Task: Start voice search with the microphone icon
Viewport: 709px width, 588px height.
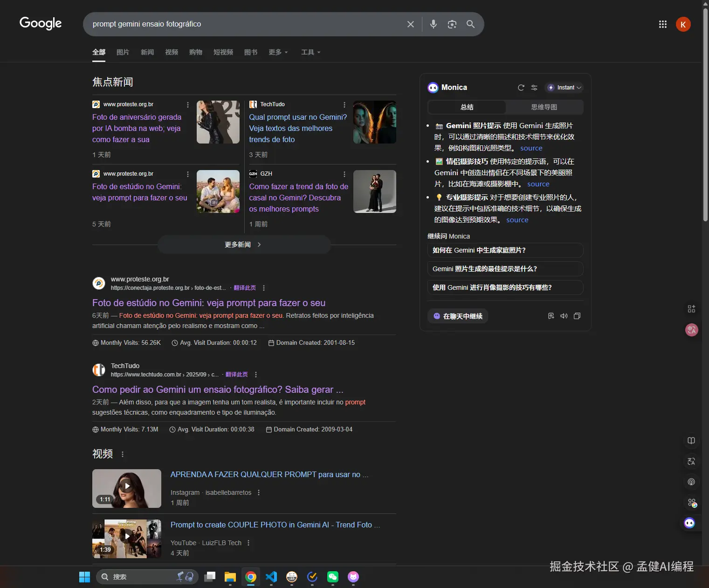Action: point(434,24)
